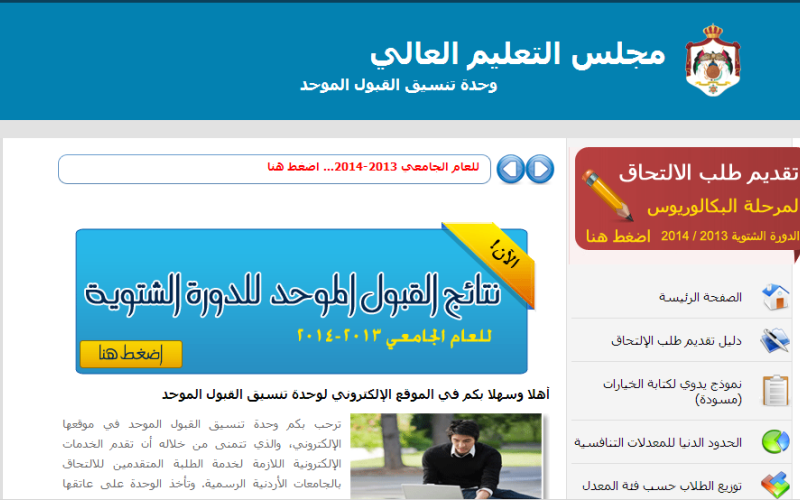This screenshot has width=800, height=500.
Task: Open الصفحة الرئيسة menu item
Action: pos(700,297)
